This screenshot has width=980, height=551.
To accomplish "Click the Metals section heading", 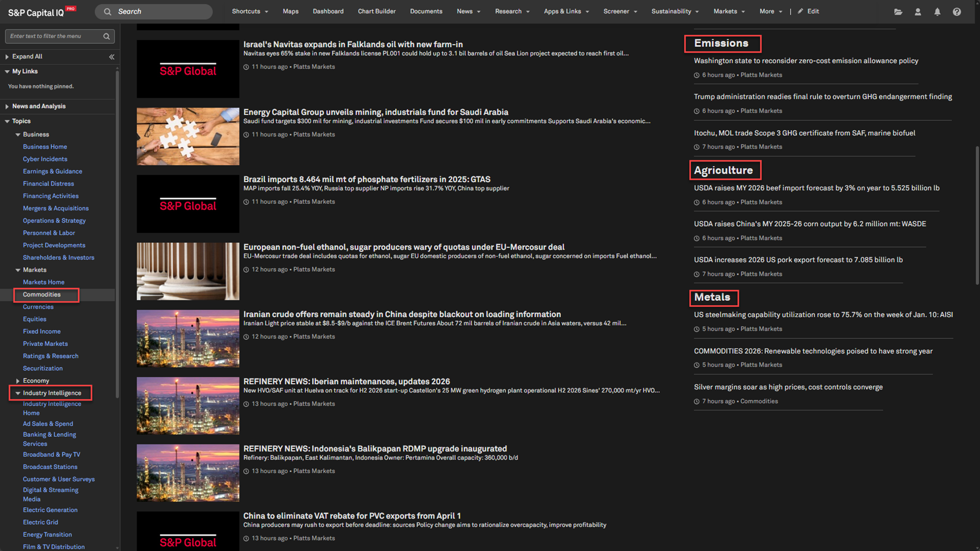I will 712,297.
